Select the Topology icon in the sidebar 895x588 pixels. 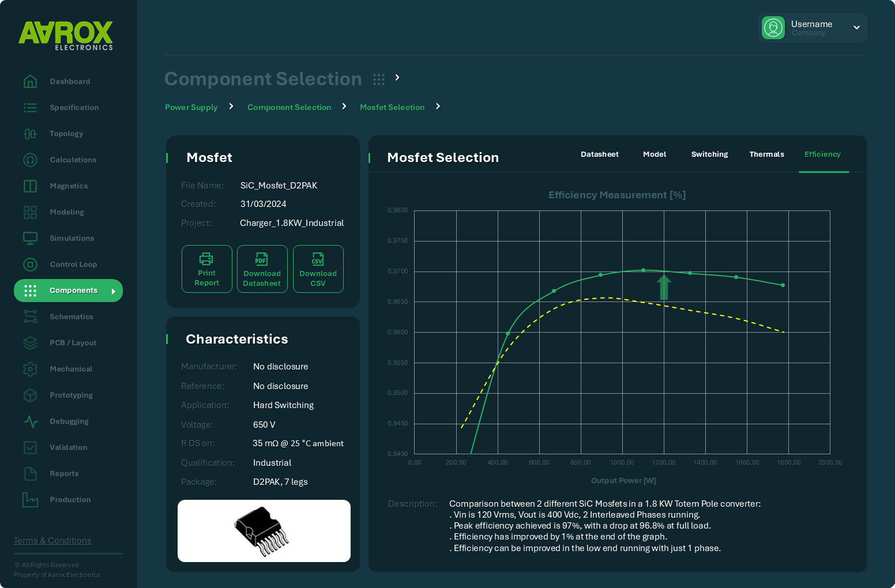click(30, 133)
